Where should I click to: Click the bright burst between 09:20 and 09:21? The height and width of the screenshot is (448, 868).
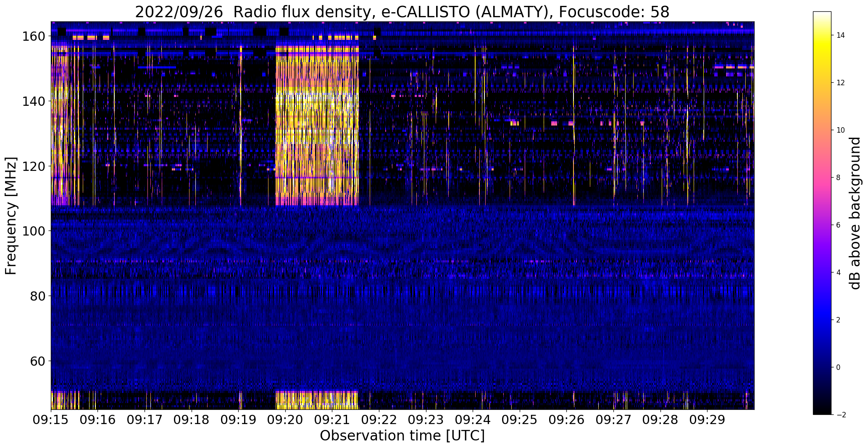[317, 126]
